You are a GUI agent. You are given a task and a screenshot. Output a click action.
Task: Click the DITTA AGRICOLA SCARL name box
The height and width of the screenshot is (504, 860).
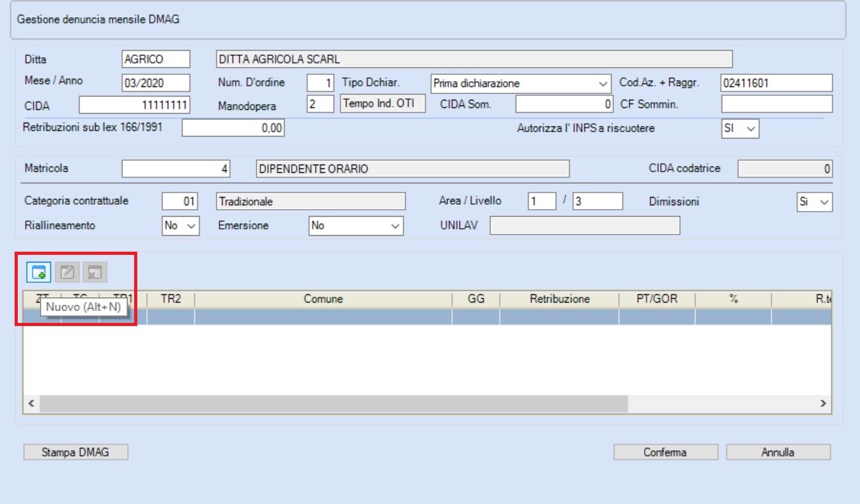click(x=474, y=59)
